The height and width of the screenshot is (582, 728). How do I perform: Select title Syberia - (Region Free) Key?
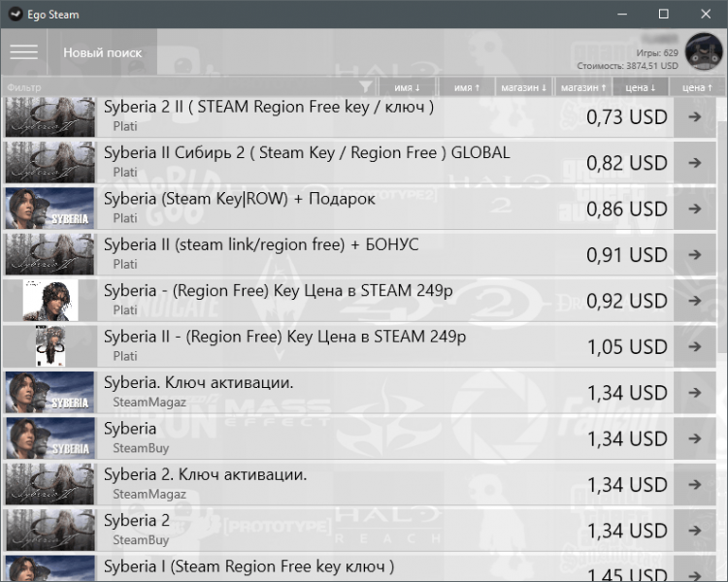click(x=279, y=291)
